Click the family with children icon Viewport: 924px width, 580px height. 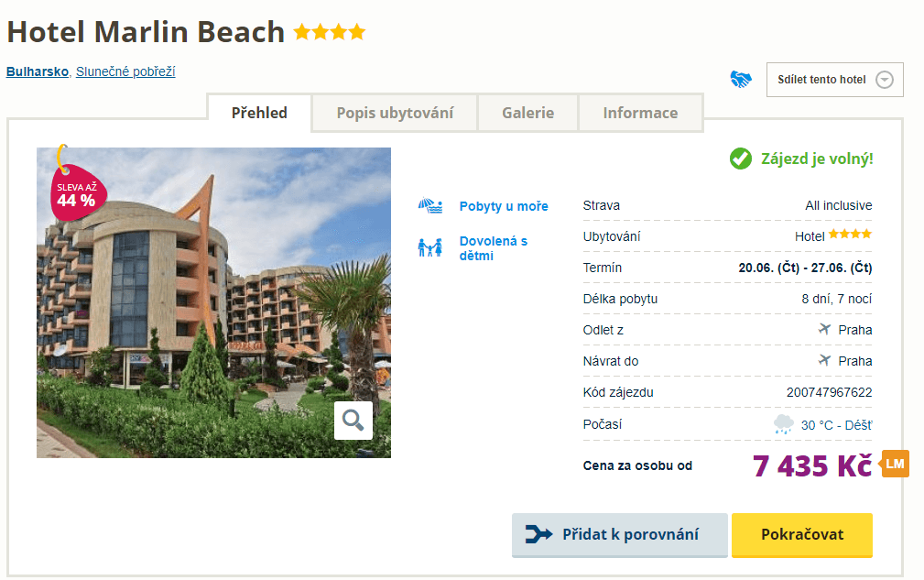(430, 247)
